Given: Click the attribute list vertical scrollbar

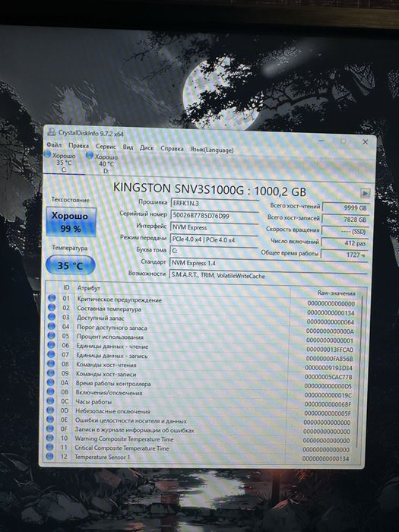Looking at the screenshot, I should [x=359, y=372].
